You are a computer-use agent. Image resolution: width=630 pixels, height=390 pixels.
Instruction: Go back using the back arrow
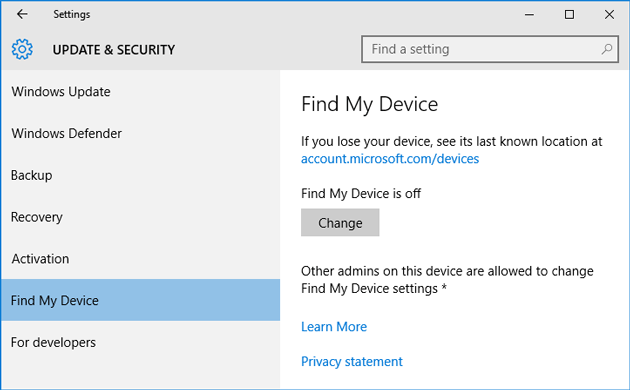[22, 14]
